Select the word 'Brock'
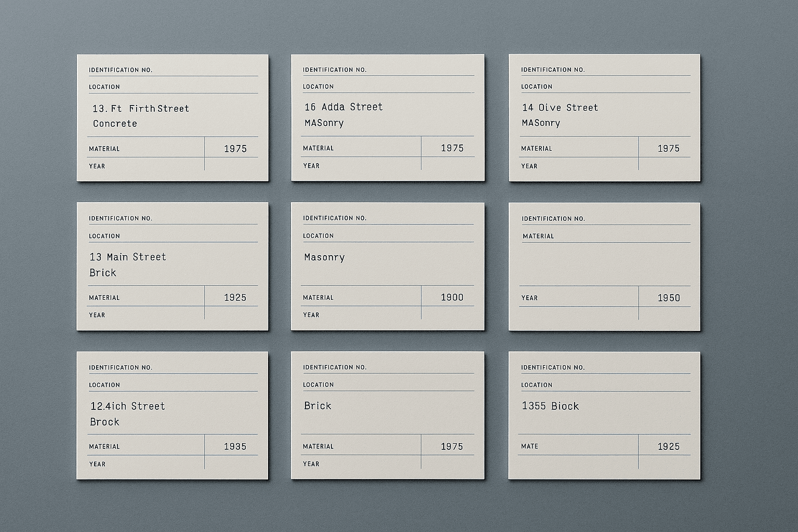 click(104, 422)
